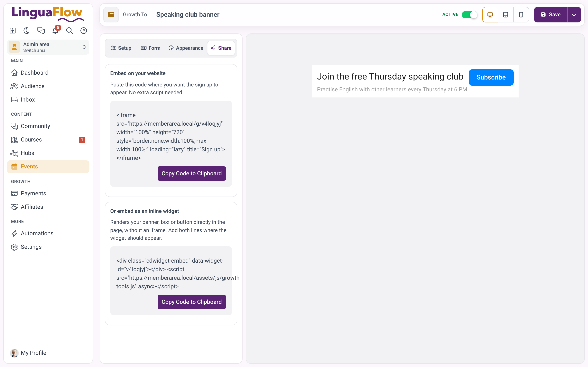Open the Admin area switcher

[48, 47]
